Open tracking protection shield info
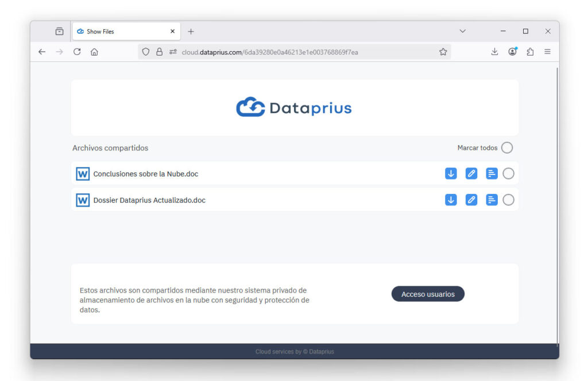Image resolution: width=588 pixels, height=381 pixels. pos(146,52)
